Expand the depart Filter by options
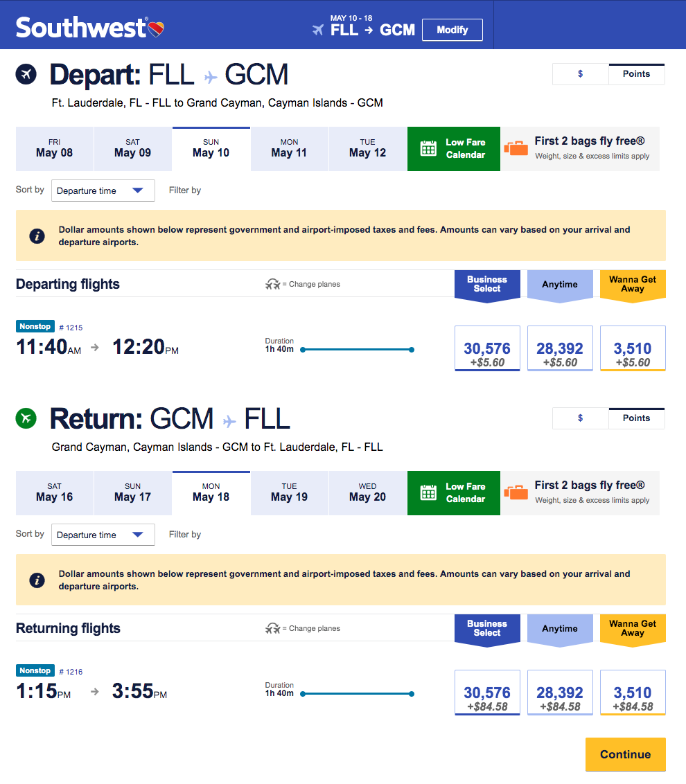The image size is (686, 784). [x=185, y=190]
